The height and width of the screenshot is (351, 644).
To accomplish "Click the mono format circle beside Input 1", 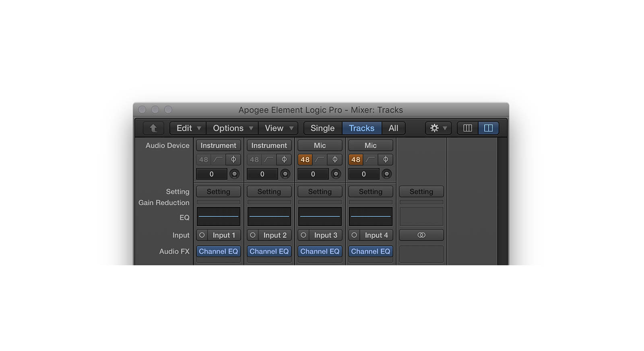I will [x=202, y=235].
